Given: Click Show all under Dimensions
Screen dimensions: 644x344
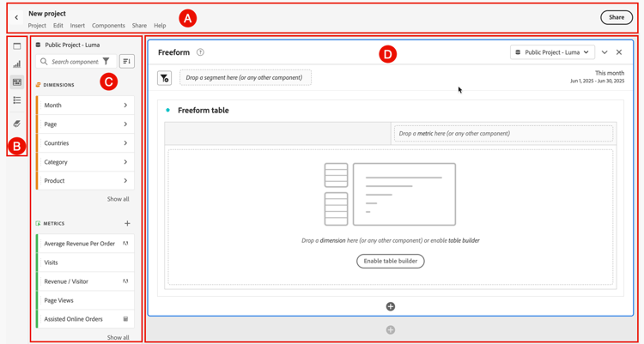Looking at the screenshot, I should click(x=118, y=199).
